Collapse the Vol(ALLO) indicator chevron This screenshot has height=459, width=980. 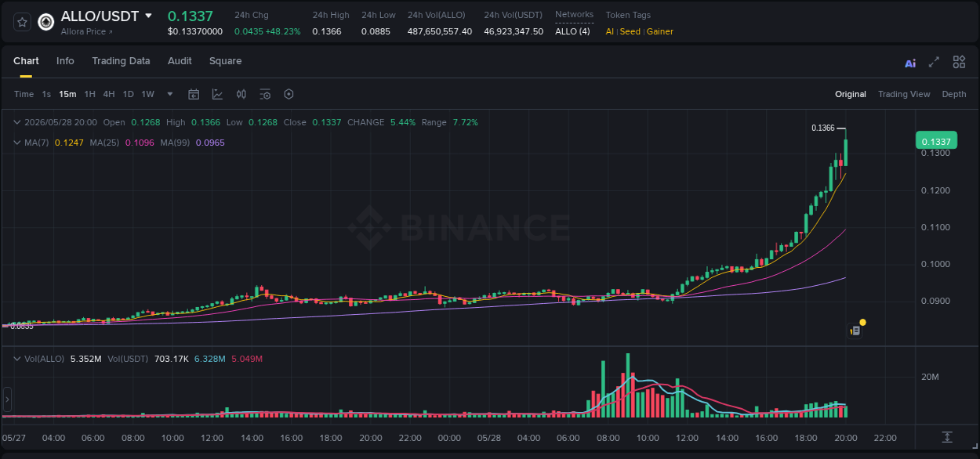click(17, 359)
